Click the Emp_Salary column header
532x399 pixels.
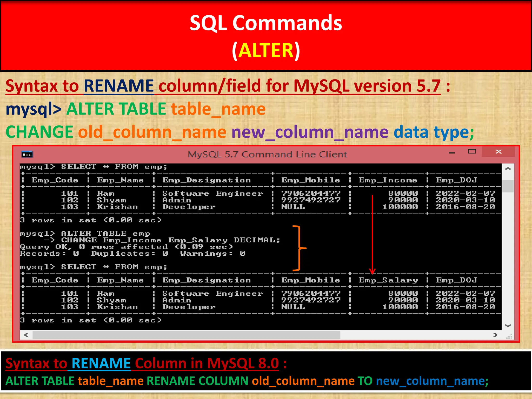click(388, 280)
